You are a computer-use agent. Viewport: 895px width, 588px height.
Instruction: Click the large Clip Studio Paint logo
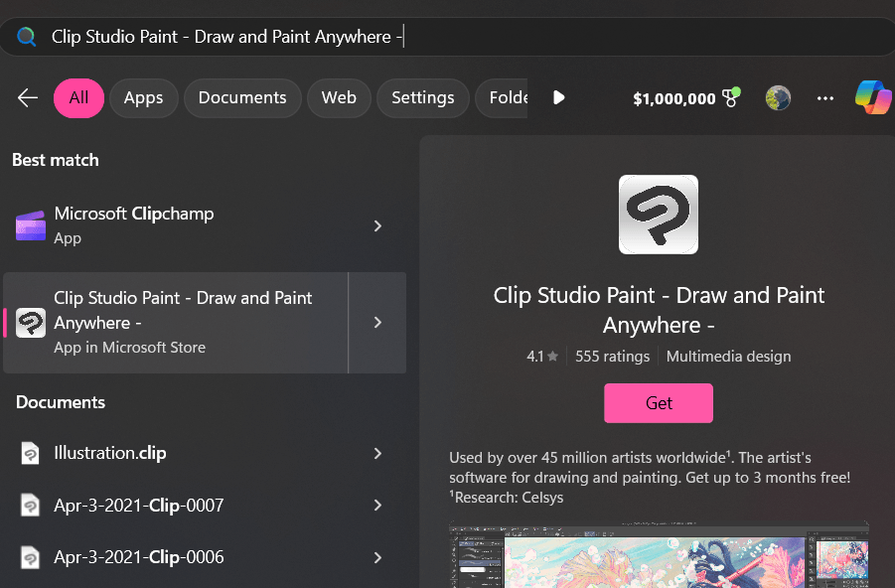point(659,215)
